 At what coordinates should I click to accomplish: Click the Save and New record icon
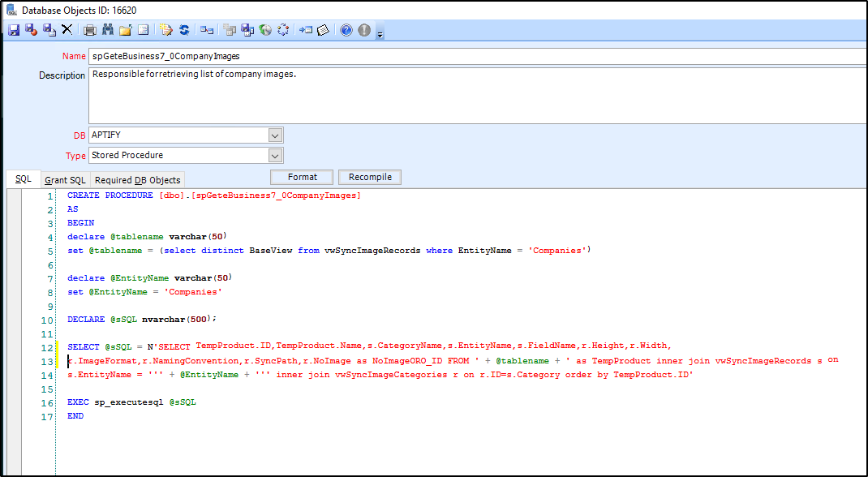[x=49, y=30]
